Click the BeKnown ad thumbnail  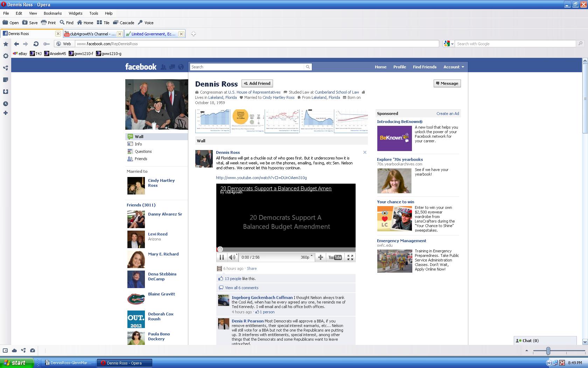click(394, 138)
